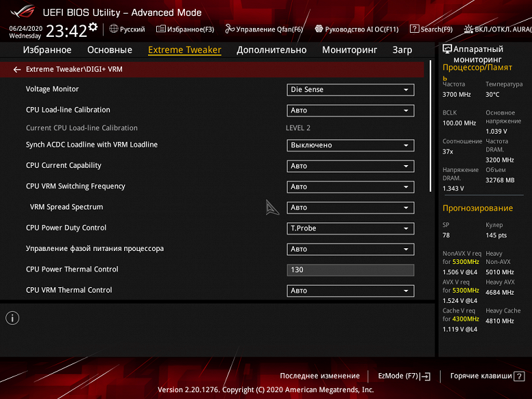Switch to the Дополнительно tab

[x=271, y=50]
